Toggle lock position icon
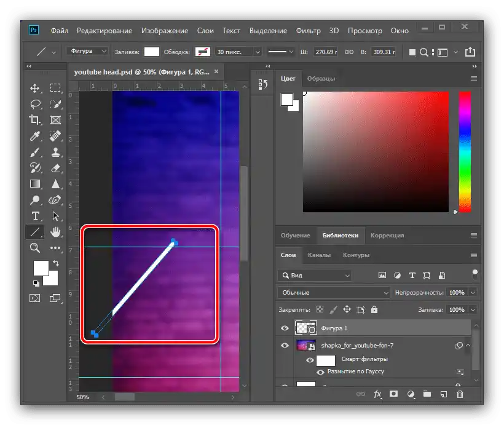This screenshot has width=504, height=425. pos(347,309)
